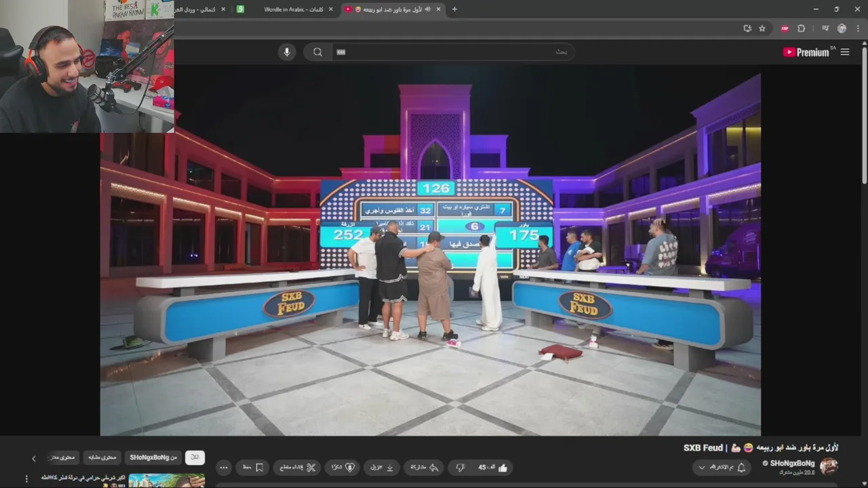The height and width of the screenshot is (488, 868).
Task: Open a new browser tab
Action: click(454, 9)
